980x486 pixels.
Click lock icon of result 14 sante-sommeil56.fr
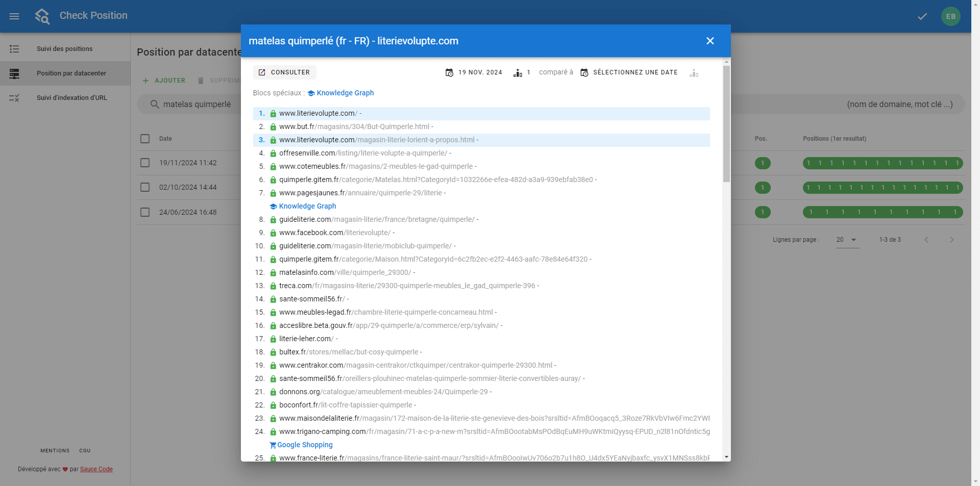273,299
